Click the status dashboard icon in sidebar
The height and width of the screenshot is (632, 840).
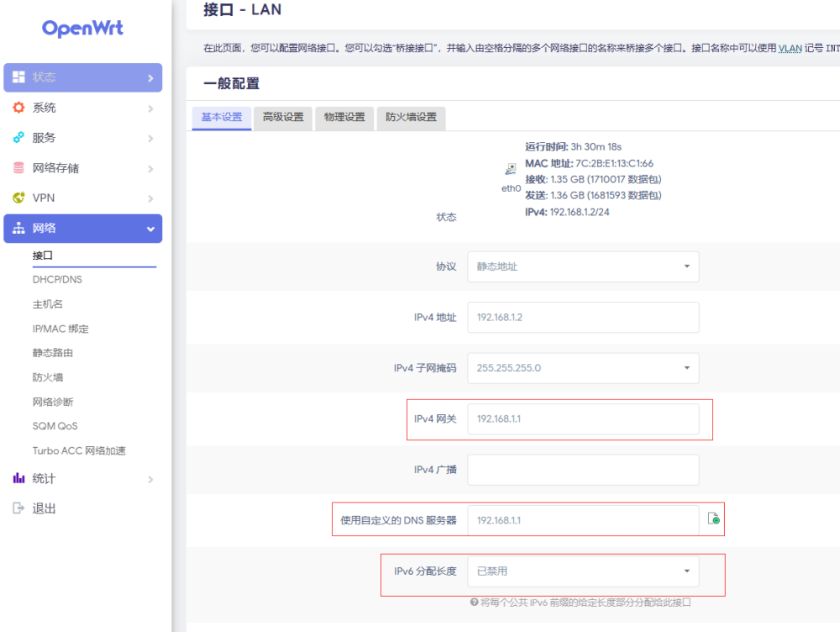pyautogui.click(x=18, y=77)
